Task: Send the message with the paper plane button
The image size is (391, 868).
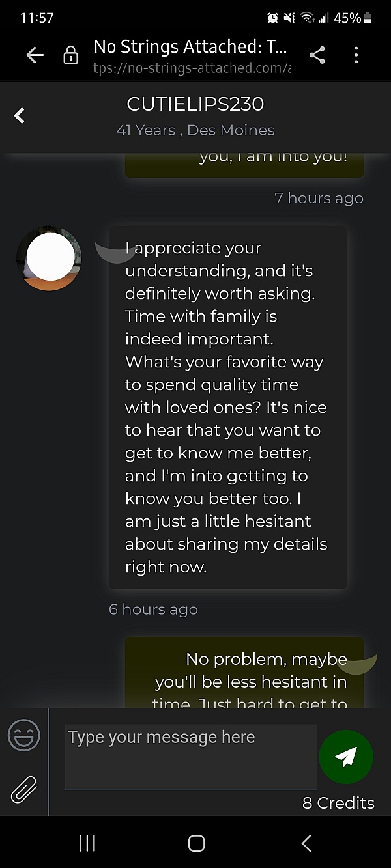Action: coord(346,756)
